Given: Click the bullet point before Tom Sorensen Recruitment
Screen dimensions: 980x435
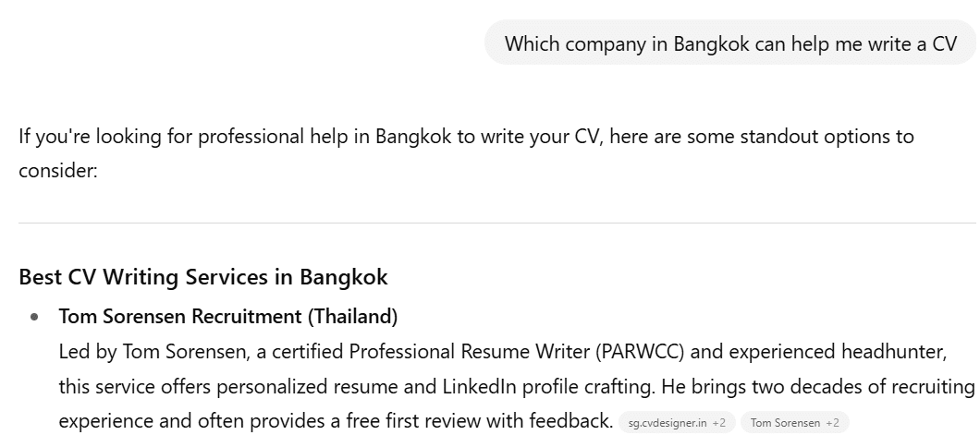Looking at the screenshot, I should 35,317.
